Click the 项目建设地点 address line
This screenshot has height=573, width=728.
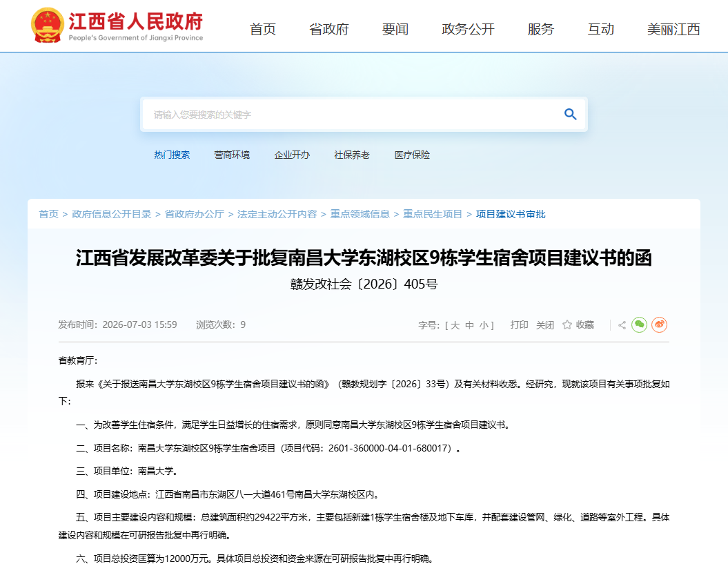pos(228,494)
